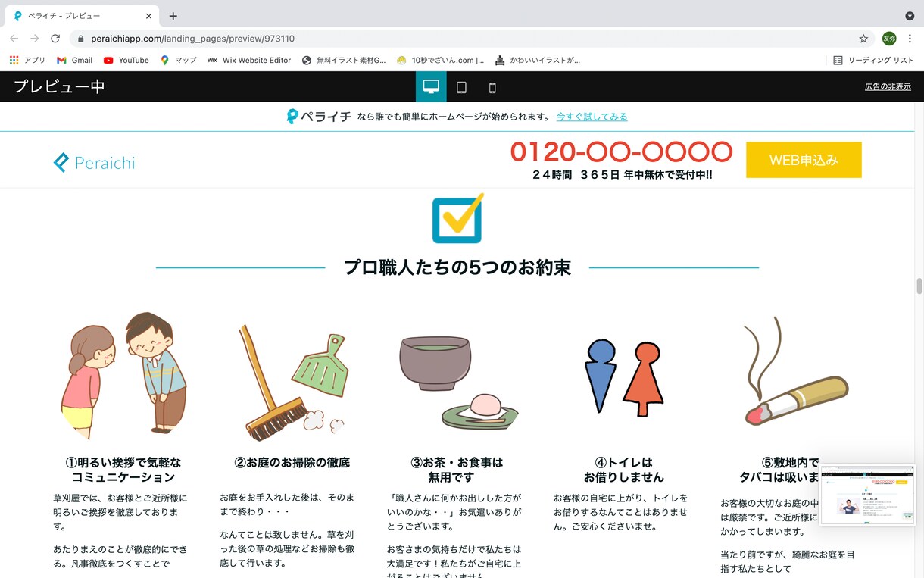Open the リーディング リスト panel
The image size is (924, 578).
pos(873,60)
